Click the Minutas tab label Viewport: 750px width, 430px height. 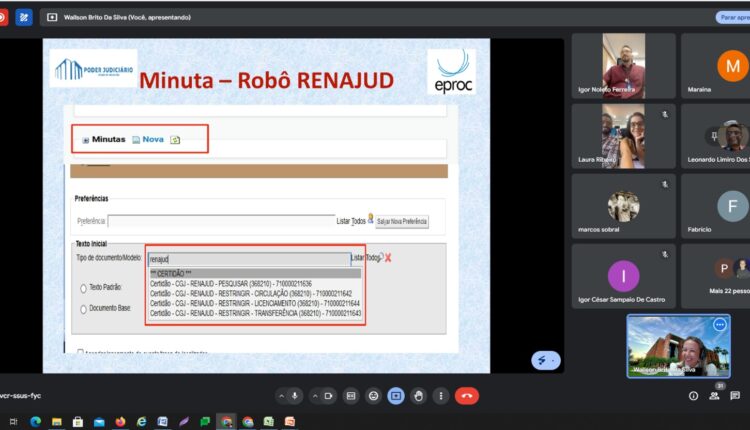108,139
